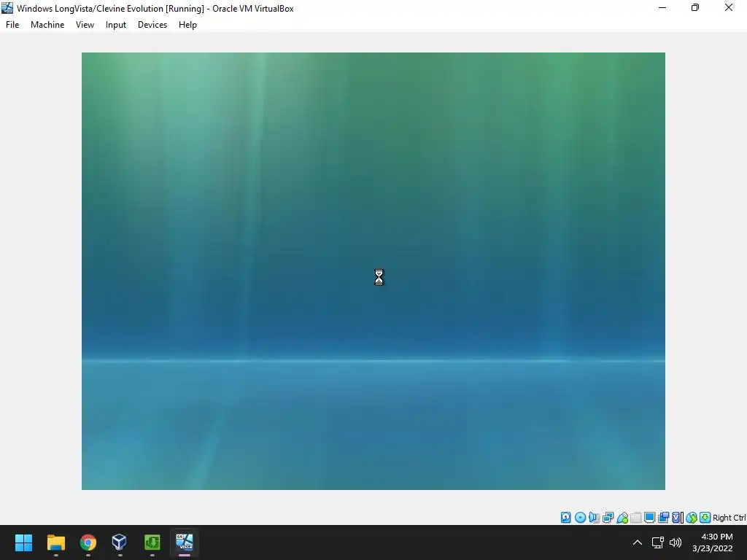Open the volume control in tray
Image resolution: width=747 pixels, height=560 pixels.
[x=676, y=542]
